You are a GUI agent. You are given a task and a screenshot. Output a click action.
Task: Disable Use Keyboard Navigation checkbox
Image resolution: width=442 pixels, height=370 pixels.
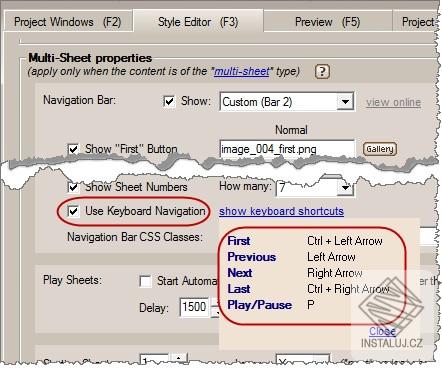(x=73, y=211)
